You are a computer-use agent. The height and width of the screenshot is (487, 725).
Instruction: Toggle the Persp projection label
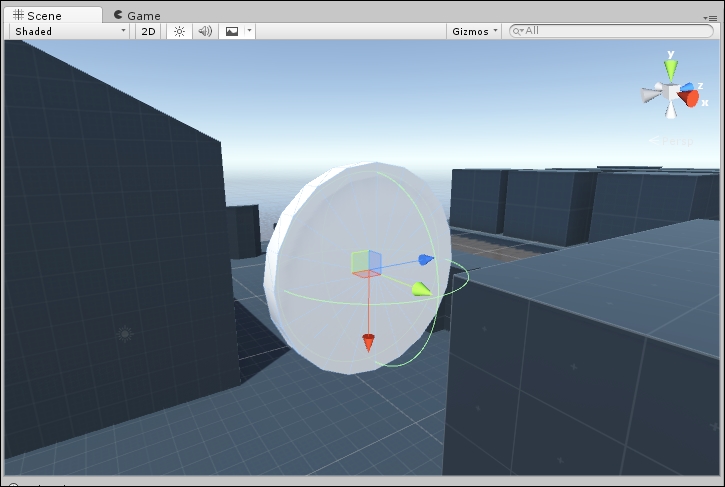coord(671,141)
